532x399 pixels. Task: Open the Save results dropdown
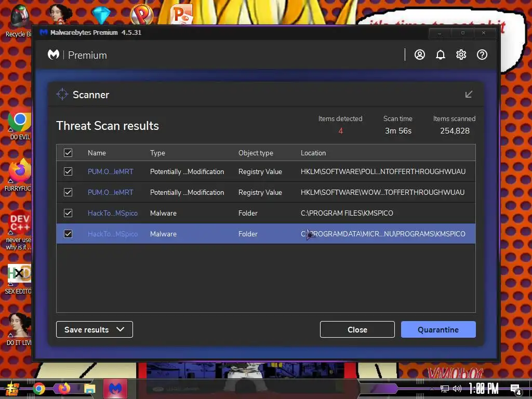[x=95, y=329]
